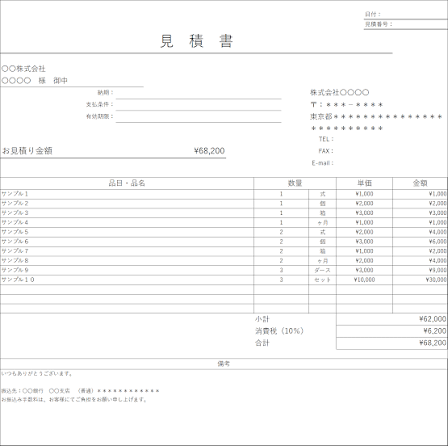Click the 備考 section header

[x=224, y=364]
